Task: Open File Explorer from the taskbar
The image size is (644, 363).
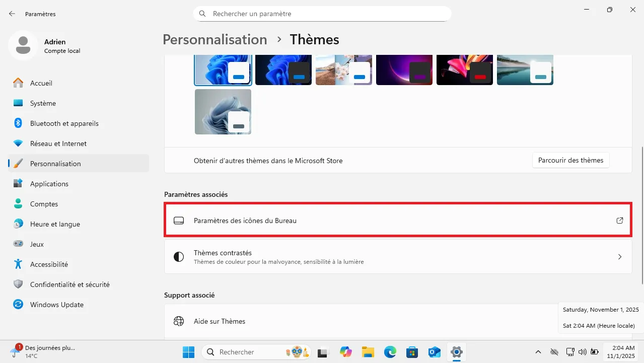Action: click(368, 352)
